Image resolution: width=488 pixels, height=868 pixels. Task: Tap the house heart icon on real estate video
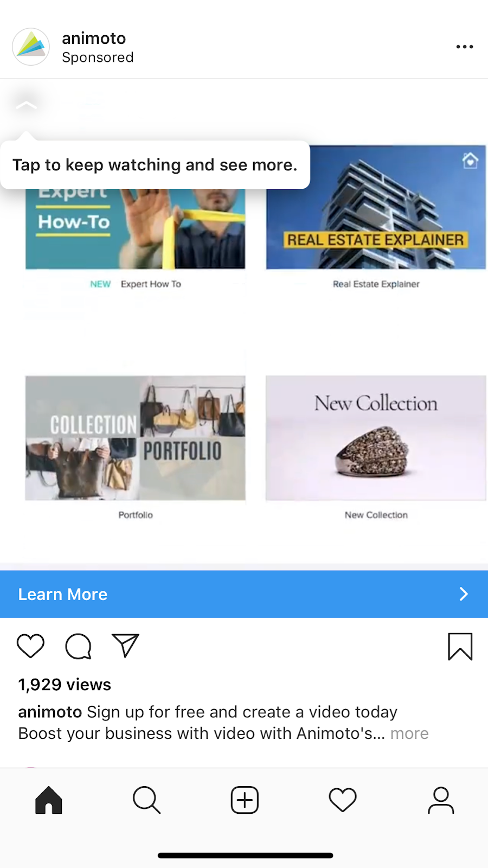point(470,160)
